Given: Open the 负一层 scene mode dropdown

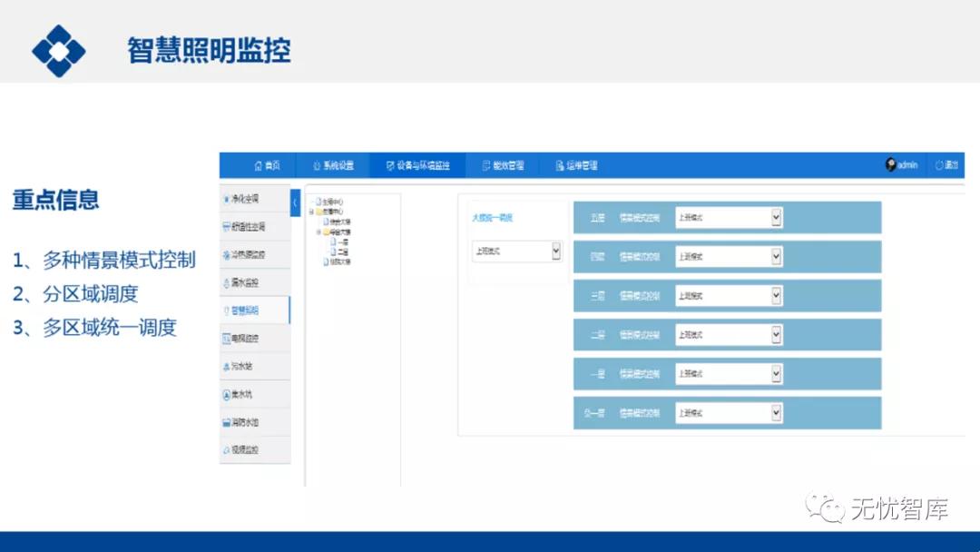Looking at the screenshot, I should click(776, 412).
